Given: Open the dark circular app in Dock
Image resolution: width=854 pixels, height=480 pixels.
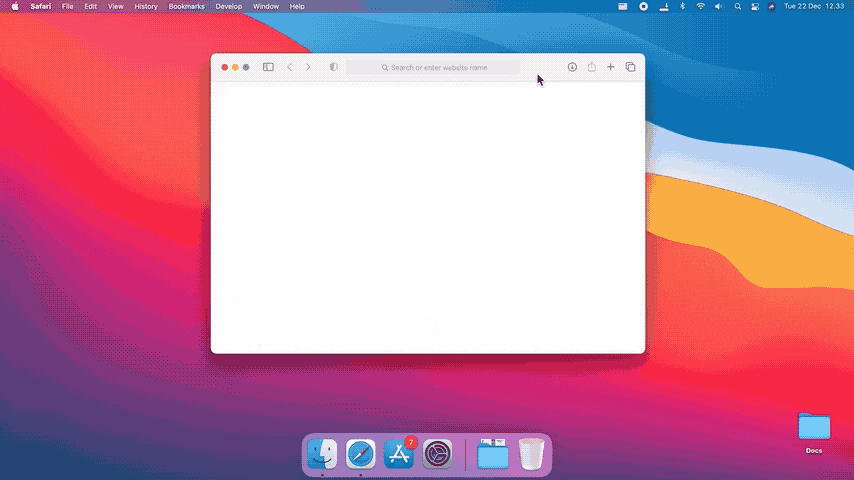Looking at the screenshot, I should pyautogui.click(x=437, y=454).
